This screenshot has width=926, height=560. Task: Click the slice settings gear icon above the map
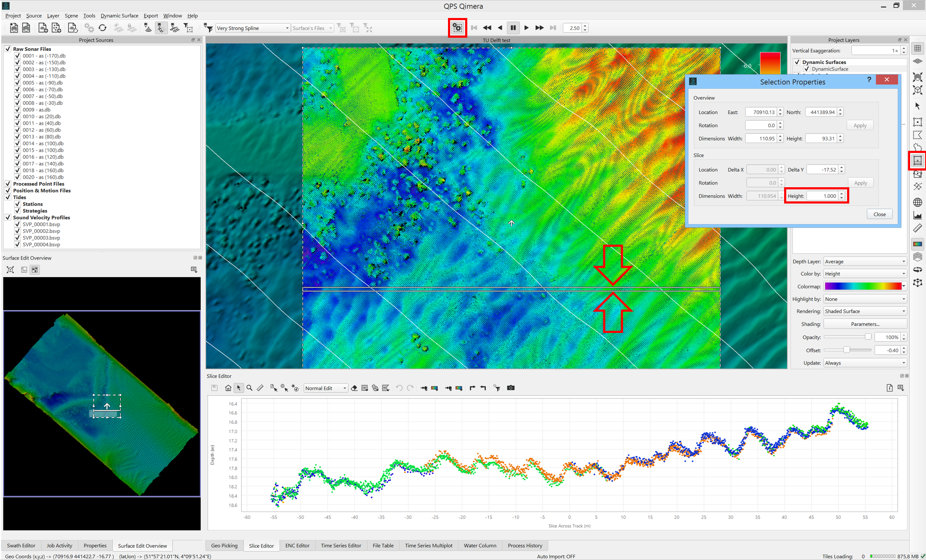(457, 28)
